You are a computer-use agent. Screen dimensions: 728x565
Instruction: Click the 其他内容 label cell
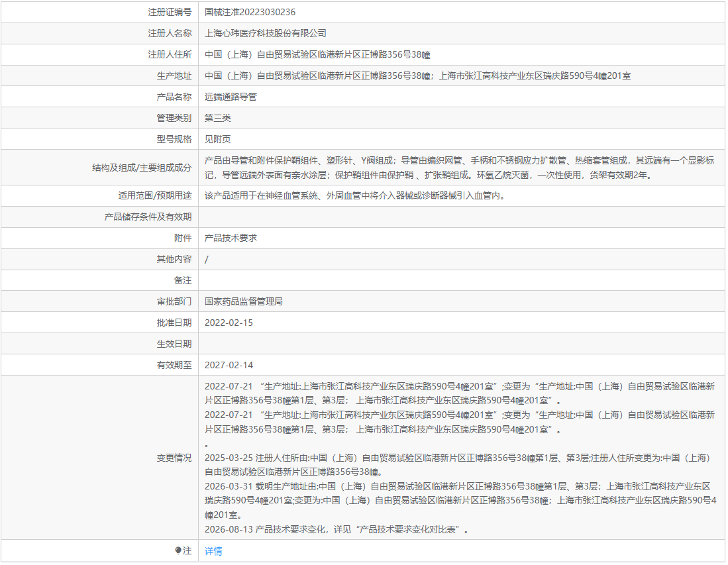point(99,259)
